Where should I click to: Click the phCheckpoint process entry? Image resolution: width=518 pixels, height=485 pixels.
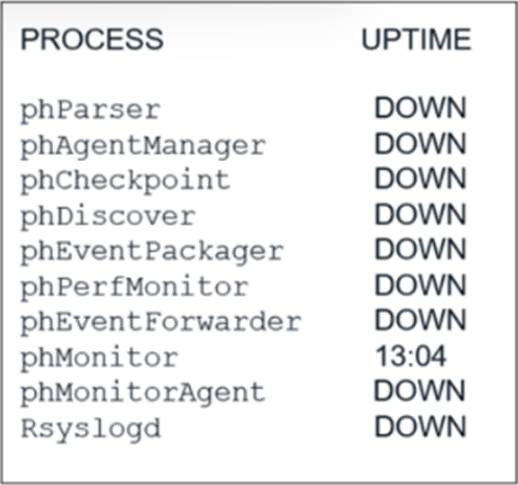[x=125, y=182]
